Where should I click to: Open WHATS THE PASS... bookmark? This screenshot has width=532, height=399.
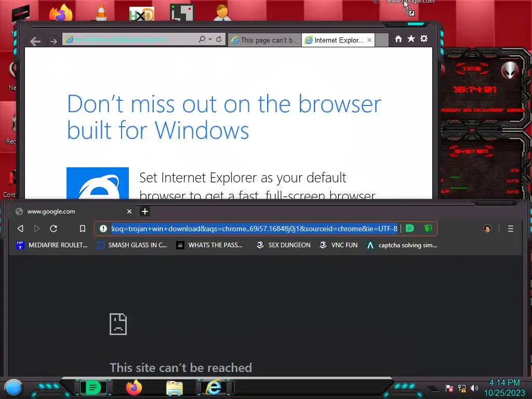[x=209, y=245]
